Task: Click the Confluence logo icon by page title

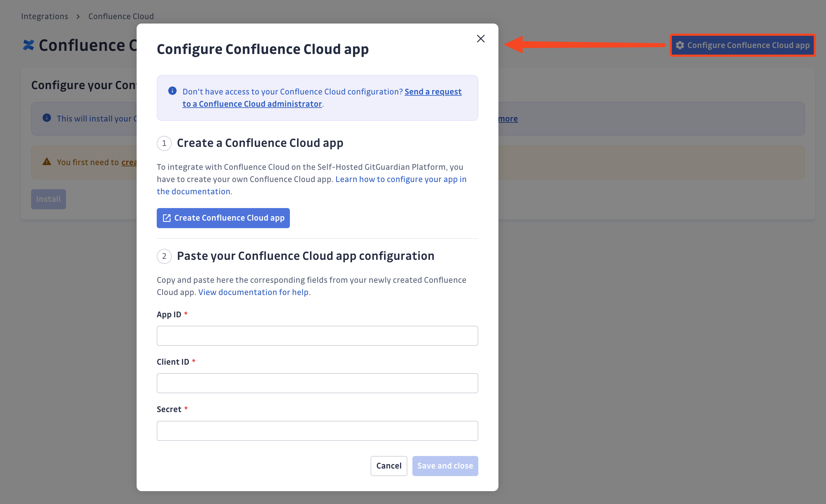Action: pos(29,45)
